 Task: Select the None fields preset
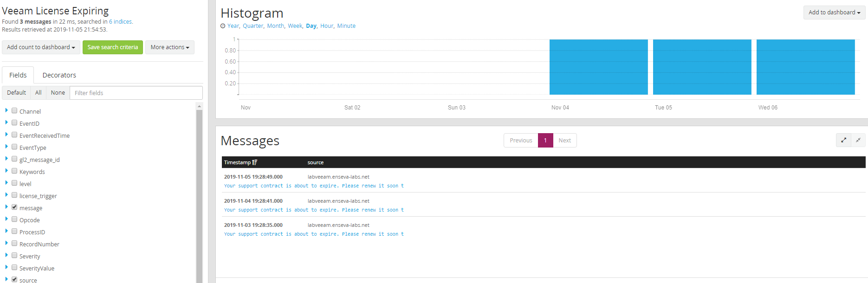pos(58,93)
